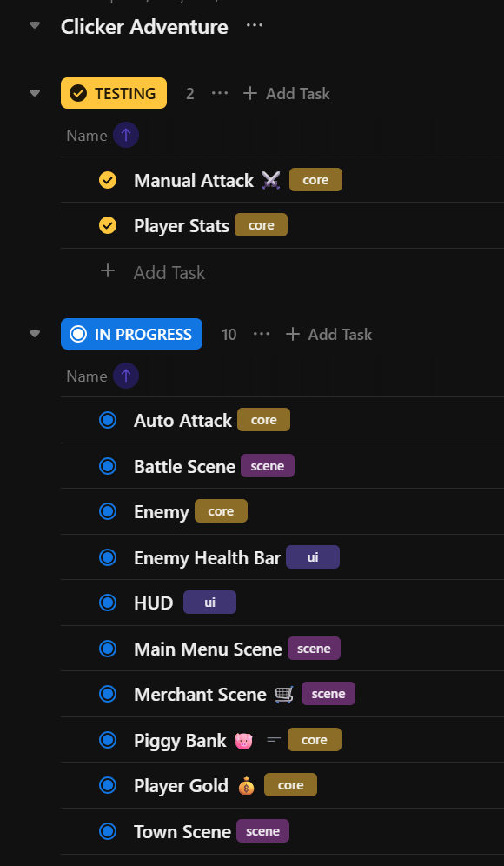The height and width of the screenshot is (866, 504).
Task: Click the Player Stats status check icon
Action: pyautogui.click(x=108, y=225)
